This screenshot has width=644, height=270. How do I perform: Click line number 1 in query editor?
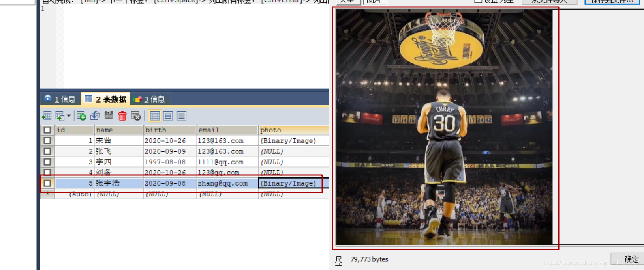[x=43, y=9]
